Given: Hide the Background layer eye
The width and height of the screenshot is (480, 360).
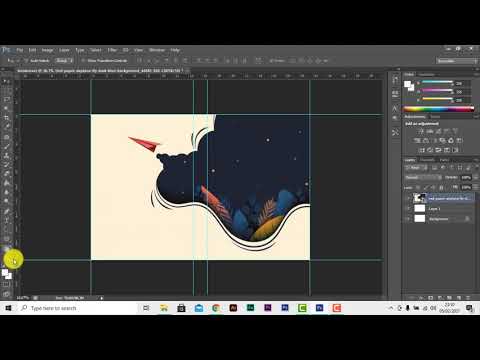Looking at the screenshot, I should pyautogui.click(x=408, y=219).
